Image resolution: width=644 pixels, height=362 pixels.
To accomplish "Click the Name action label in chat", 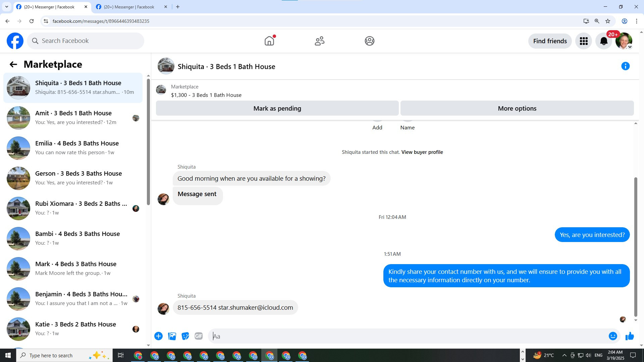I will (408, 128).
